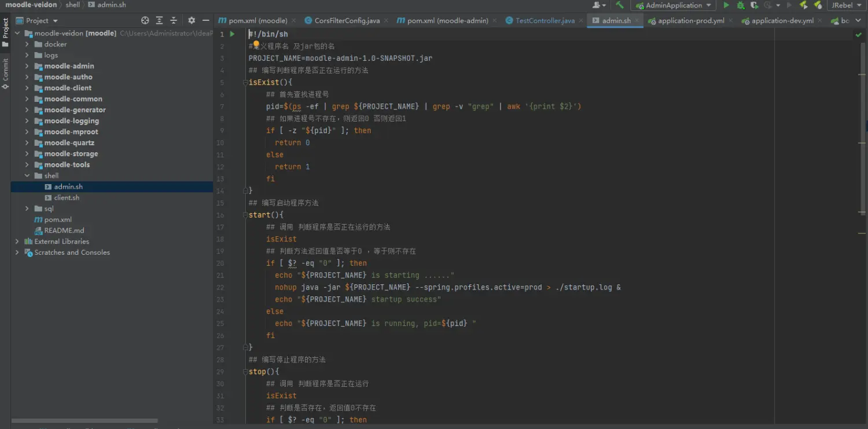Collapse the shell folder in the tree
Image resolution: width=868 pixels, height=429 pixels.
pos(27,175)
